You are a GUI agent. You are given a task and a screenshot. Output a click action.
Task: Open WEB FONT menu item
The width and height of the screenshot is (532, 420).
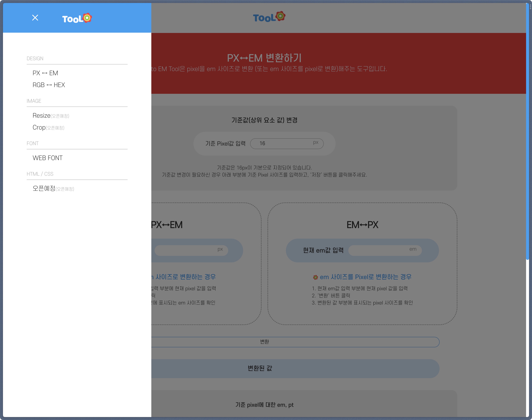click(x=47, y=158)
